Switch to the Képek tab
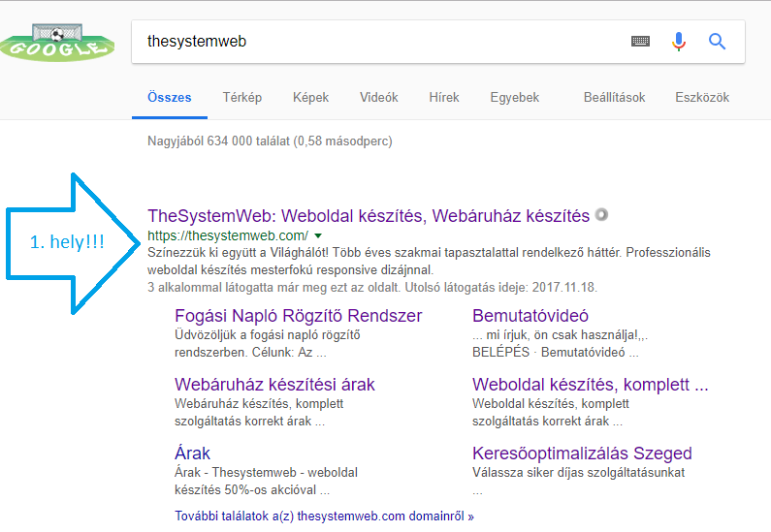This screenshot has width=771, height=532. click(x=310, y=98)
